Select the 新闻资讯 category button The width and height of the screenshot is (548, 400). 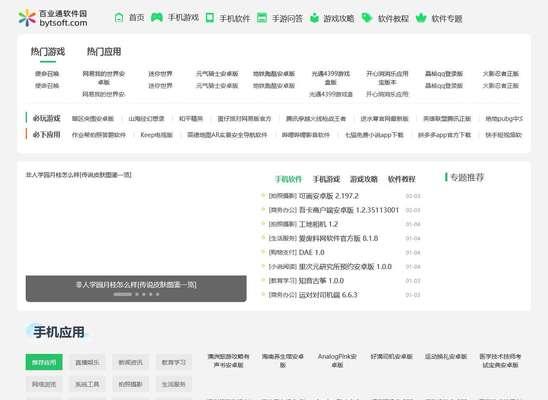[131, 363]
